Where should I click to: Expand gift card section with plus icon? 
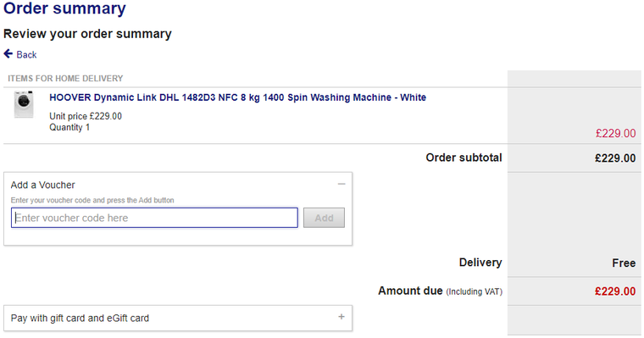click(x=341, y=317)
